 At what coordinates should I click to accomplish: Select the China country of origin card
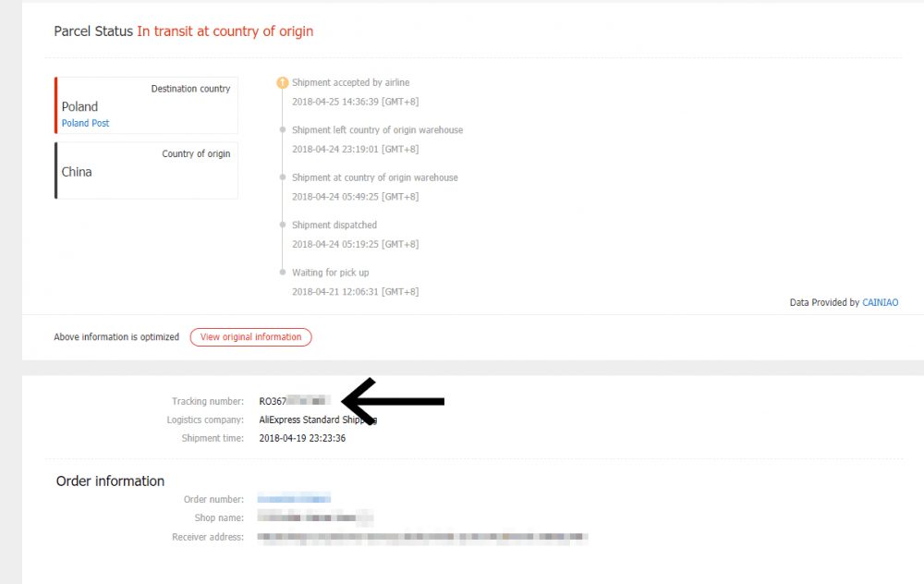point(147,170)
